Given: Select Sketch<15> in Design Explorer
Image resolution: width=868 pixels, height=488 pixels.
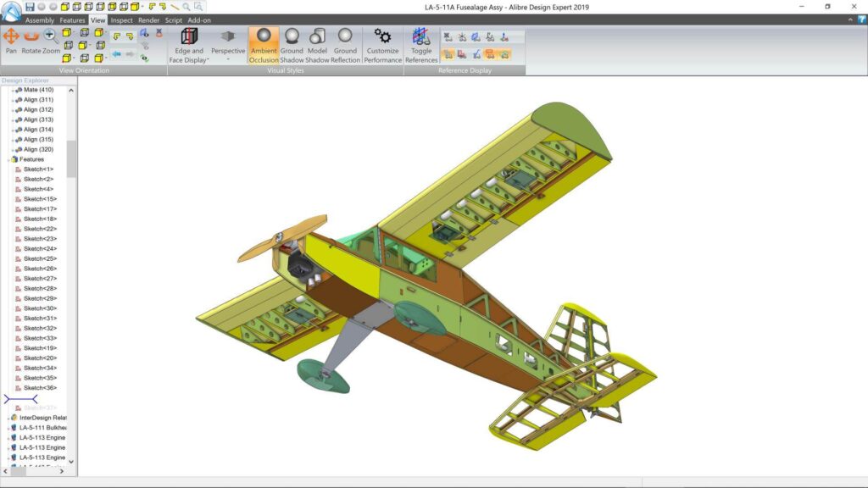Looking at the screenshot, I should click(x=40, y=199).
